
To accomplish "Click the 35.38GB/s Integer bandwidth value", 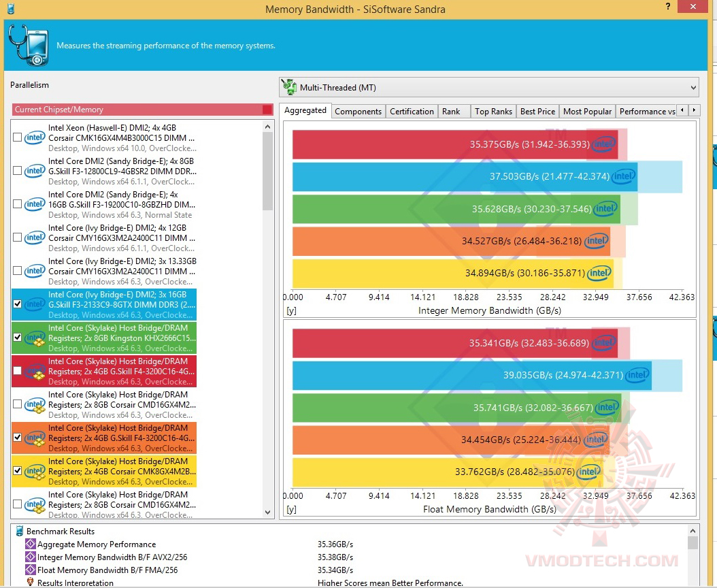I will 335,557.
